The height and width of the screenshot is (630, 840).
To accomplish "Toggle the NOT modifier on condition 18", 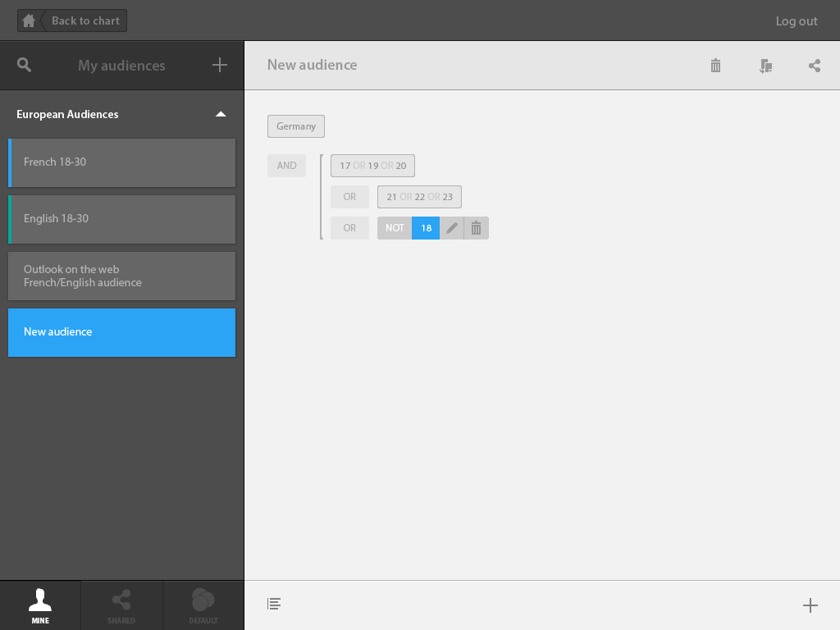I will pyautogui.click(x=395, y=228).
